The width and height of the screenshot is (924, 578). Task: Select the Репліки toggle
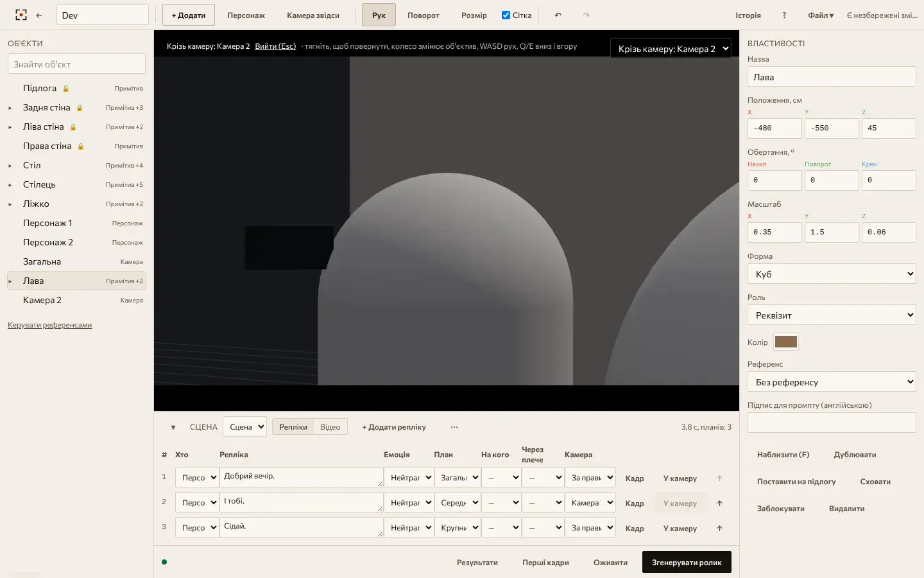click(x=293, y=427)
